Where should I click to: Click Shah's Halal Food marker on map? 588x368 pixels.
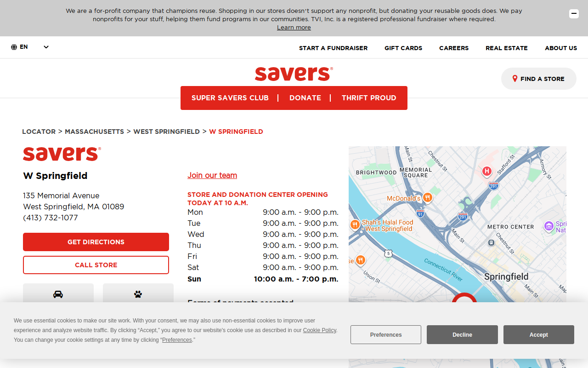point(355,224)
